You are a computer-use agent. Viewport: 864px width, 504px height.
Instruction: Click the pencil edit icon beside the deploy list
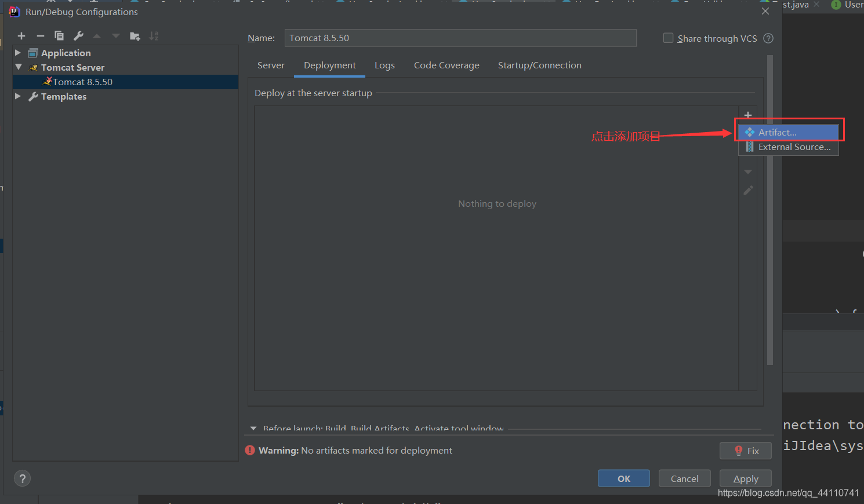click(x=748, y=190)
